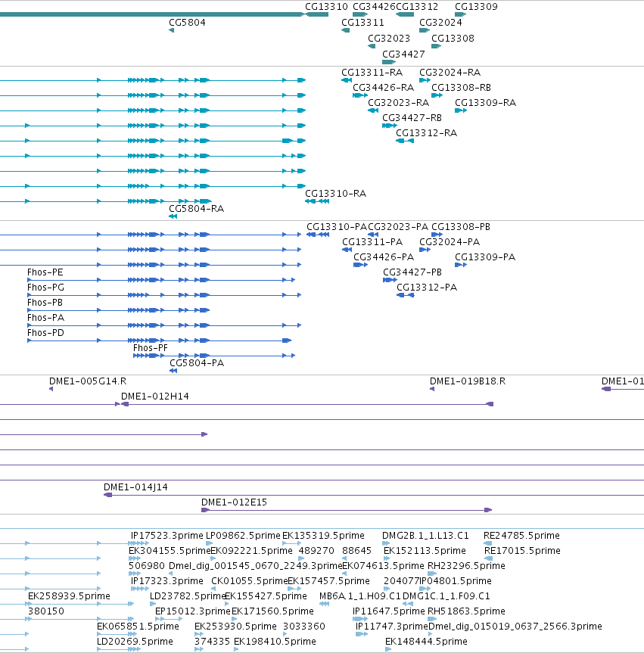
Task: Click the CG32023 gene label
Action: (389, 39)
